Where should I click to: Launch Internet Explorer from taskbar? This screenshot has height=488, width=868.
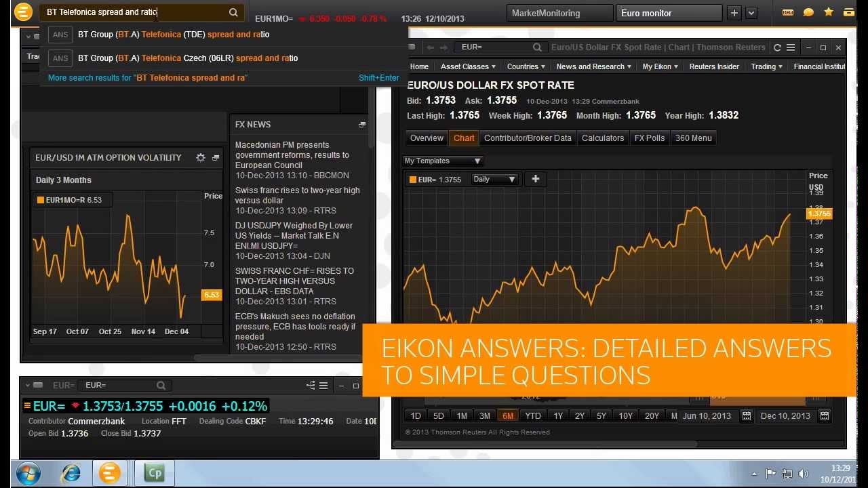pos(71,473)
